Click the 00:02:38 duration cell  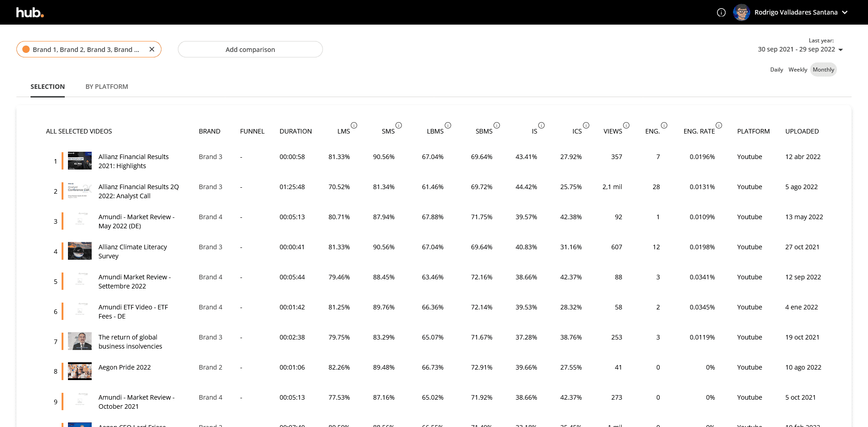292,337
